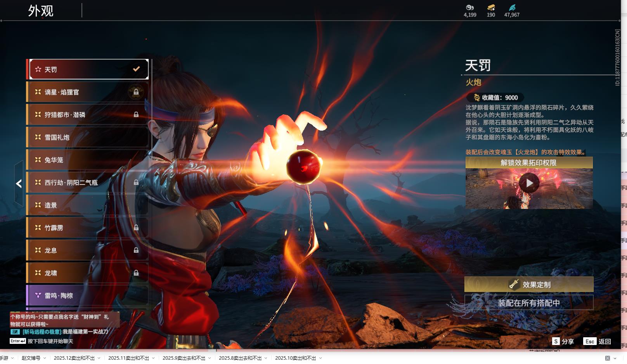627x364 pixels.
Task: Click the lock icon on 狩猎都市·潜磷
Action: (136, 114)
